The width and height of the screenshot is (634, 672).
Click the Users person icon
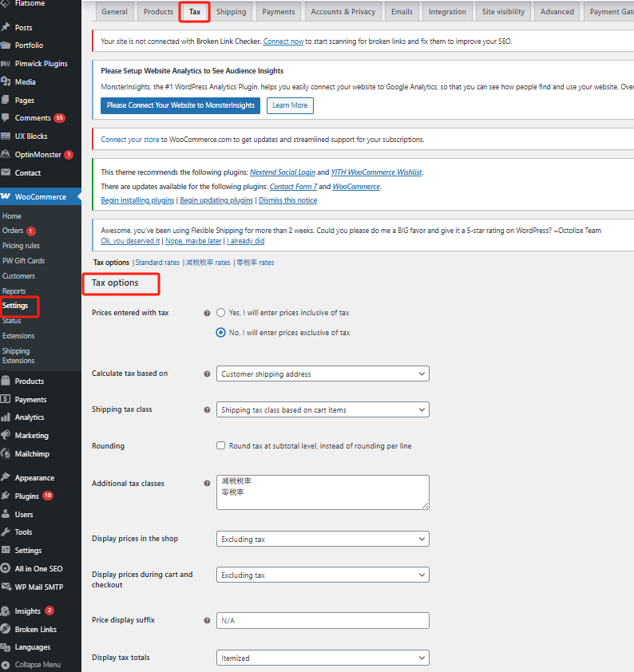click(x=6, y=514)
